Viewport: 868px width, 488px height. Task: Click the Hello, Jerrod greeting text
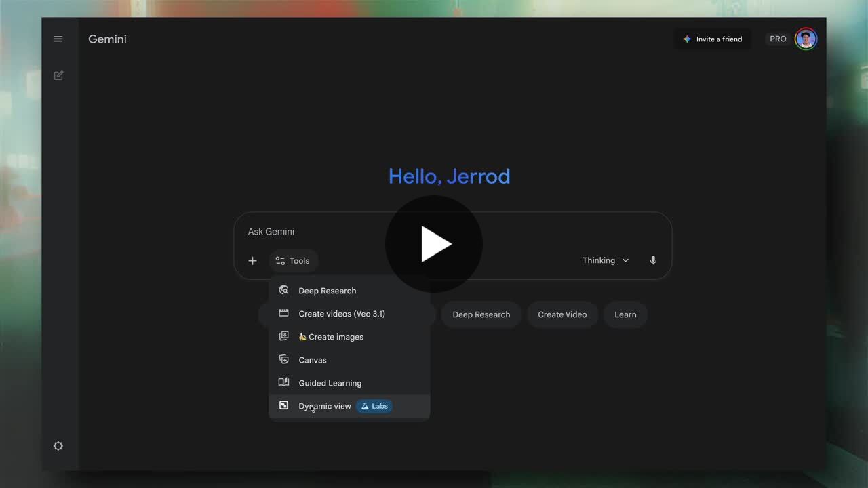pos(449,176)
